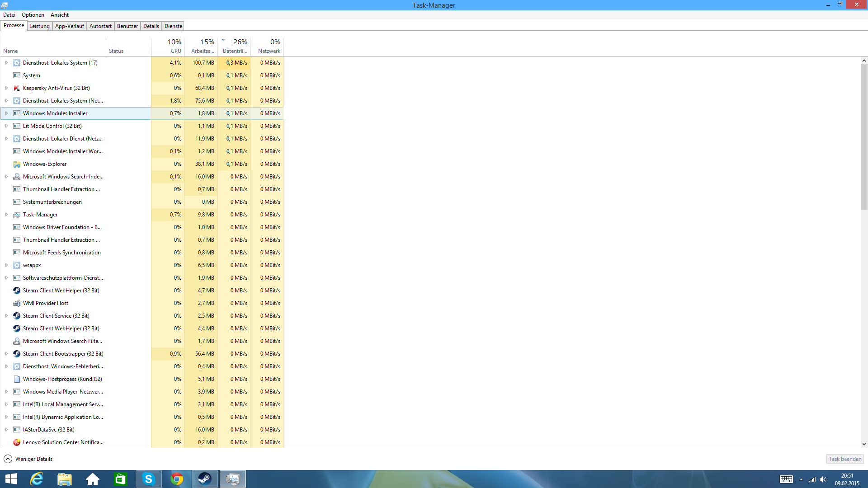The height and width of the screenshot is (488, 868).
Task: Open the Optionen menu
Action: [x=33, y=15]
